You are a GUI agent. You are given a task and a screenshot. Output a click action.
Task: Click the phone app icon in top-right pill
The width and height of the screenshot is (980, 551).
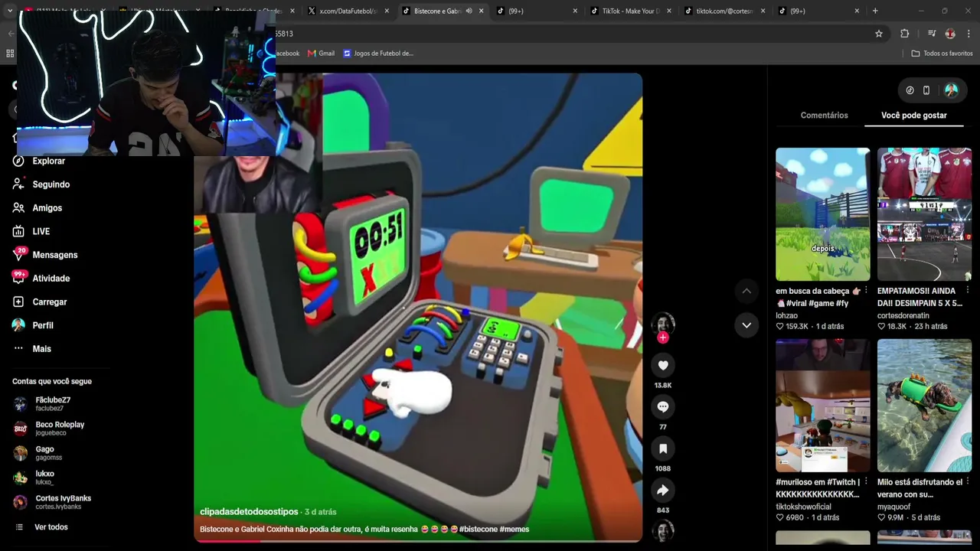click(x=926, y=90)
